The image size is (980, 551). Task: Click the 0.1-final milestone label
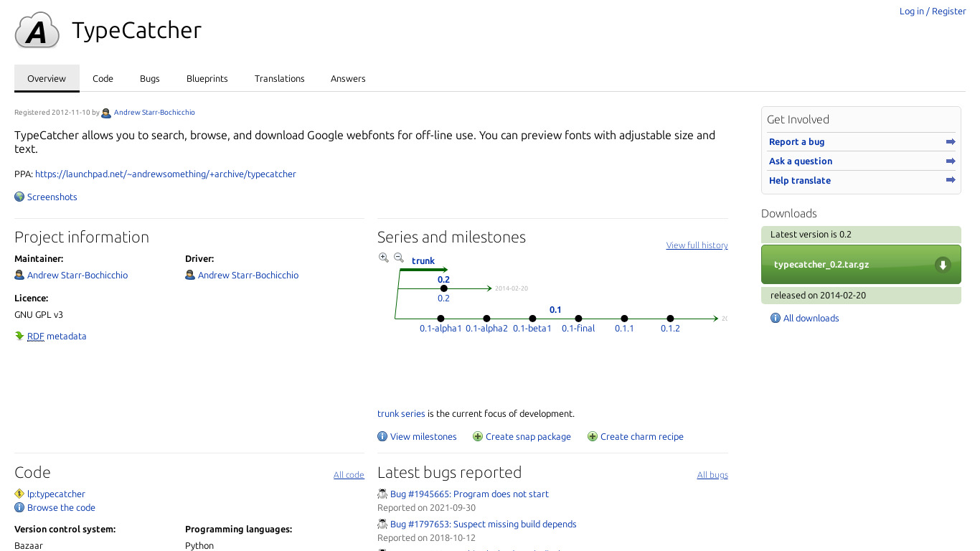(x=578, y=328)
